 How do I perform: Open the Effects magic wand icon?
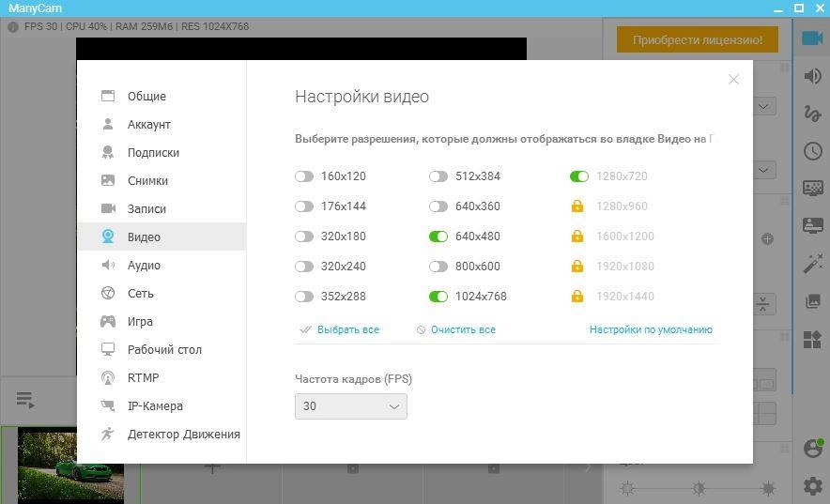pyautogui.click(x=812, y=264)
